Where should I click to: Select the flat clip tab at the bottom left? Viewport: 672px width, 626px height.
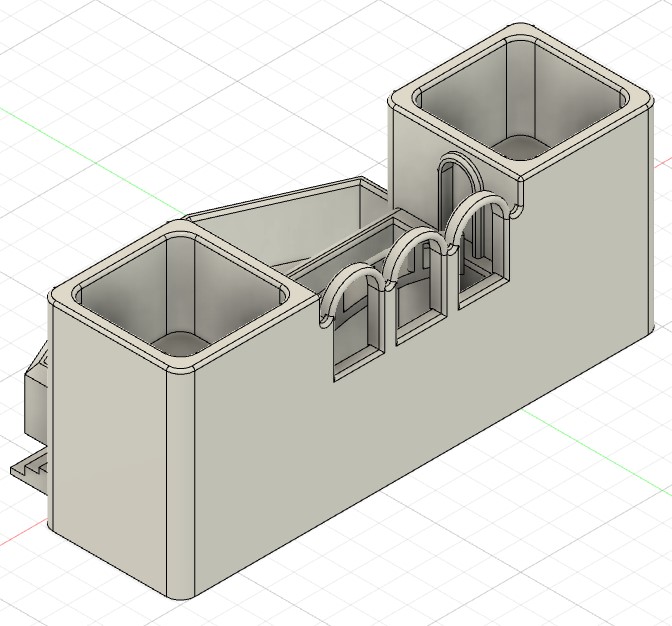pos(29,470)
